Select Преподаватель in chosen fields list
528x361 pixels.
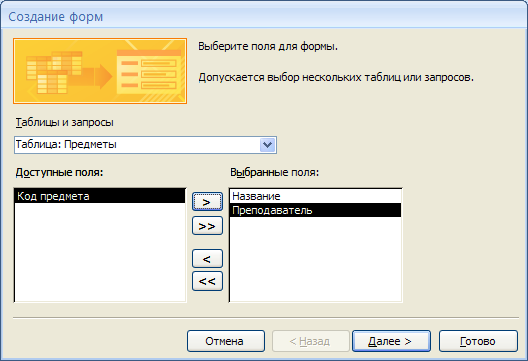pyautogui.click(x=316, y=210)
